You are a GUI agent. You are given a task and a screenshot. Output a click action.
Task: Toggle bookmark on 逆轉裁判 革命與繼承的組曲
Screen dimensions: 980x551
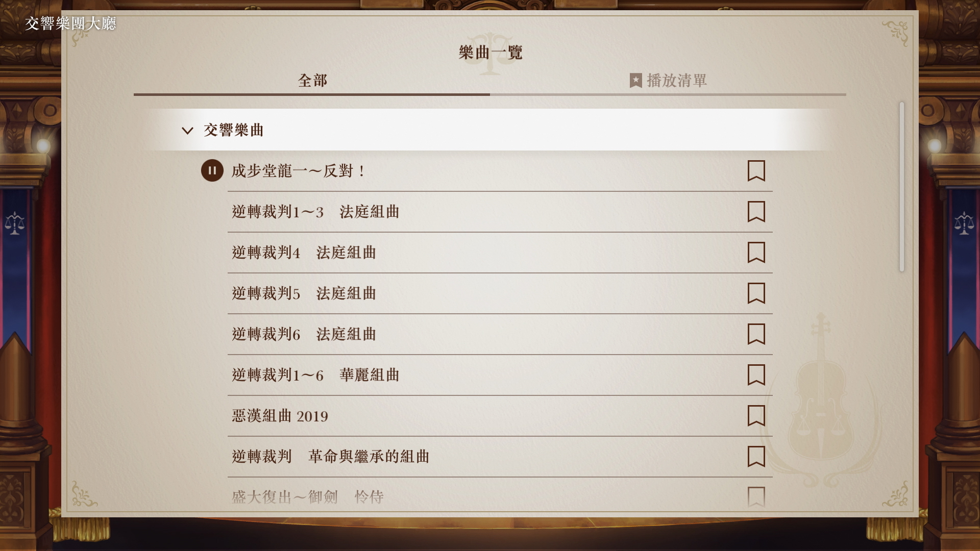[756, 457]
